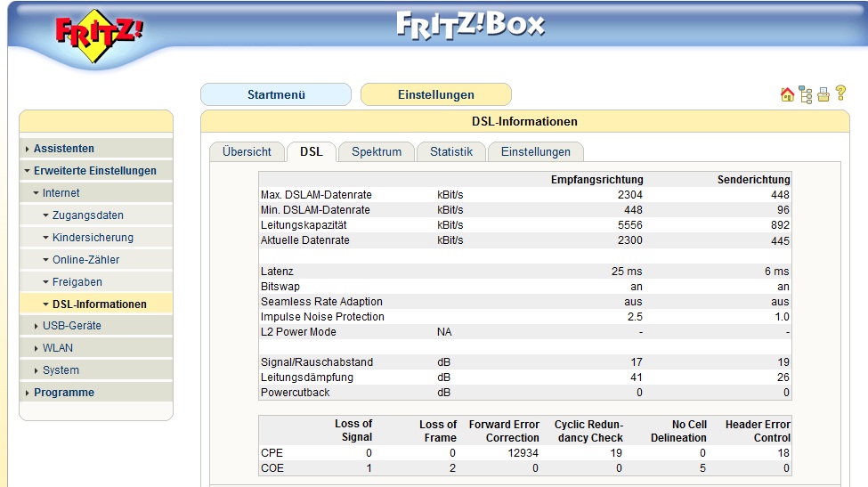Collapse the Internet arrow

point(36,193)
